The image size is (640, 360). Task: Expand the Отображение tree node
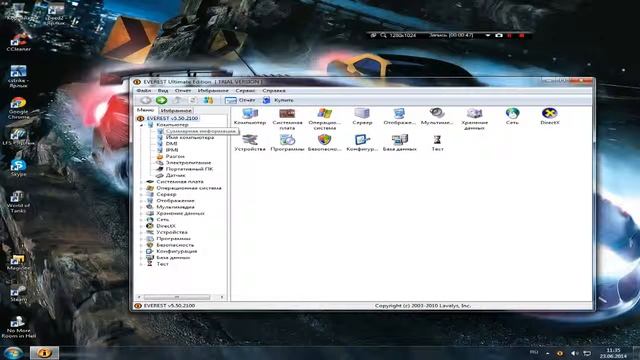point(142,201)
